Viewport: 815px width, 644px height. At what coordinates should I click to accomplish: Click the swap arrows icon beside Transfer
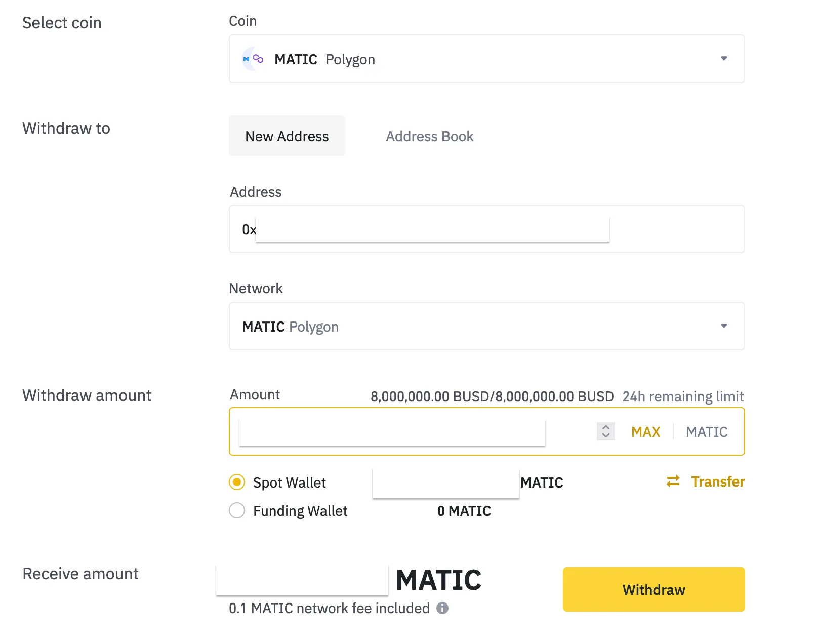[x=673, y=481]
